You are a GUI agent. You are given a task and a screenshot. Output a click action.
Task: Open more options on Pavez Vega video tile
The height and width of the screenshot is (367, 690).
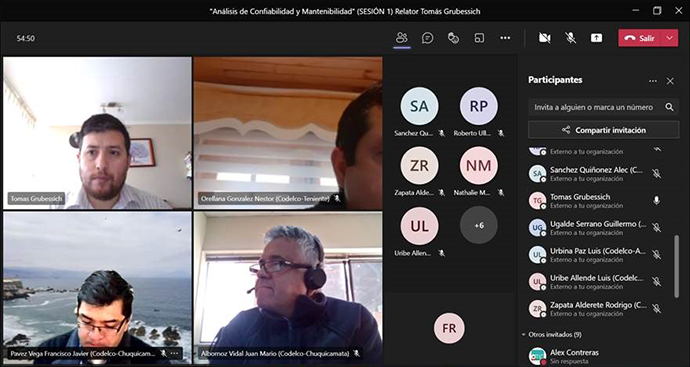pyautogui.click(x=175, y=353)
